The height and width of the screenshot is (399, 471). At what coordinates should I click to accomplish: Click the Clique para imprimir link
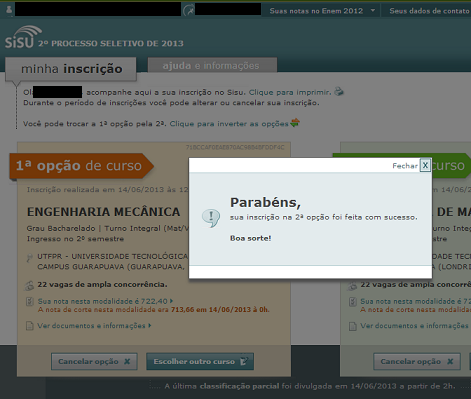coord(290,92)
